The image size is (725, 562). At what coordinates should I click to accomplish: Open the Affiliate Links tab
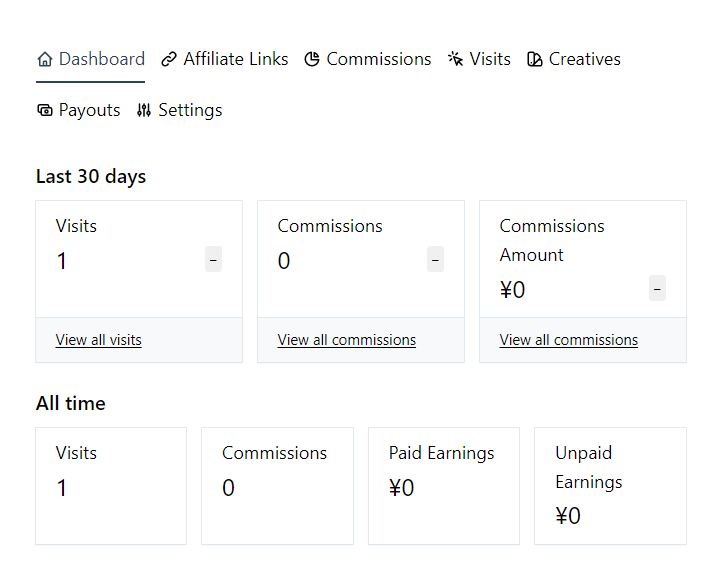pyautogui.click(x=235, y=60)
